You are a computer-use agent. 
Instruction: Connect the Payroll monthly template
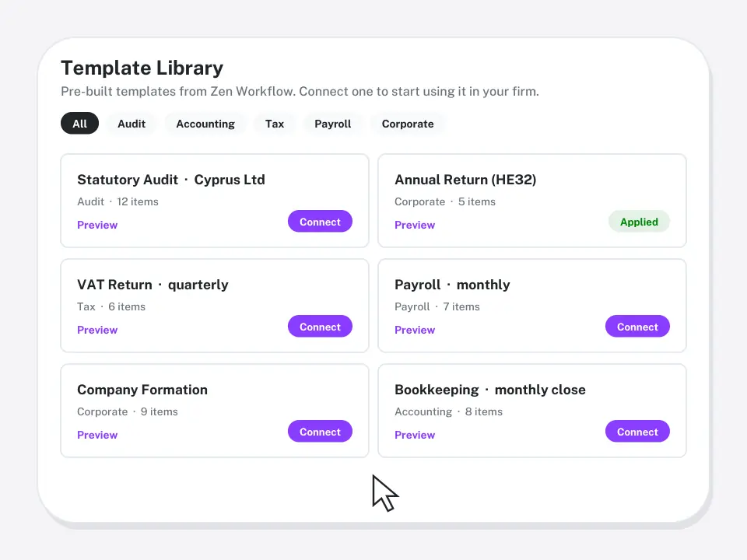(x=637, y=326)
